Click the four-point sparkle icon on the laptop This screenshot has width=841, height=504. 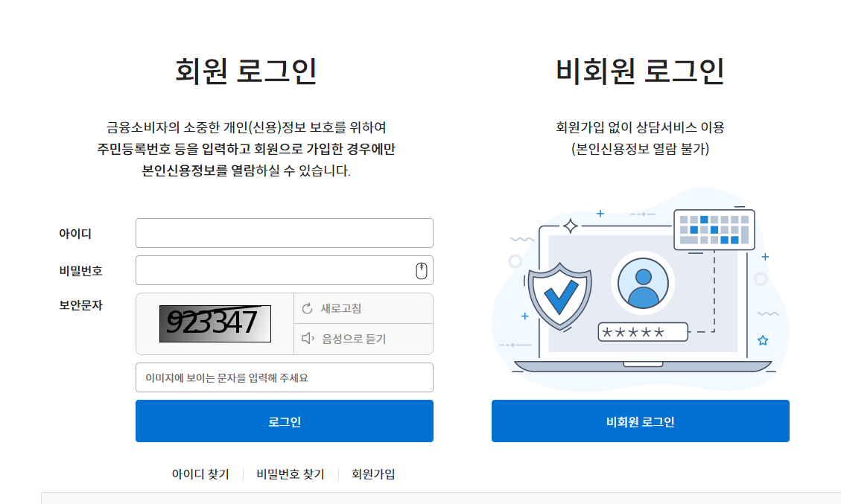coord(570,226)
